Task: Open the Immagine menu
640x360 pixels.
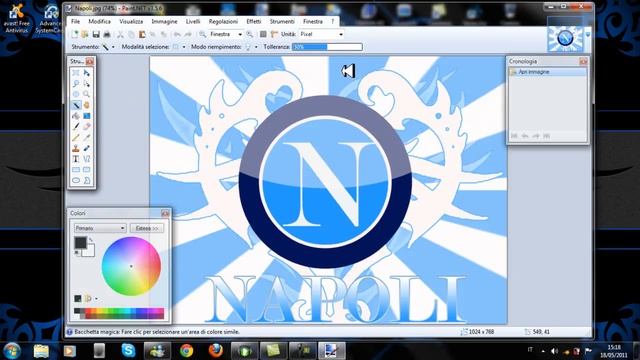Action: tap(164, 21)
